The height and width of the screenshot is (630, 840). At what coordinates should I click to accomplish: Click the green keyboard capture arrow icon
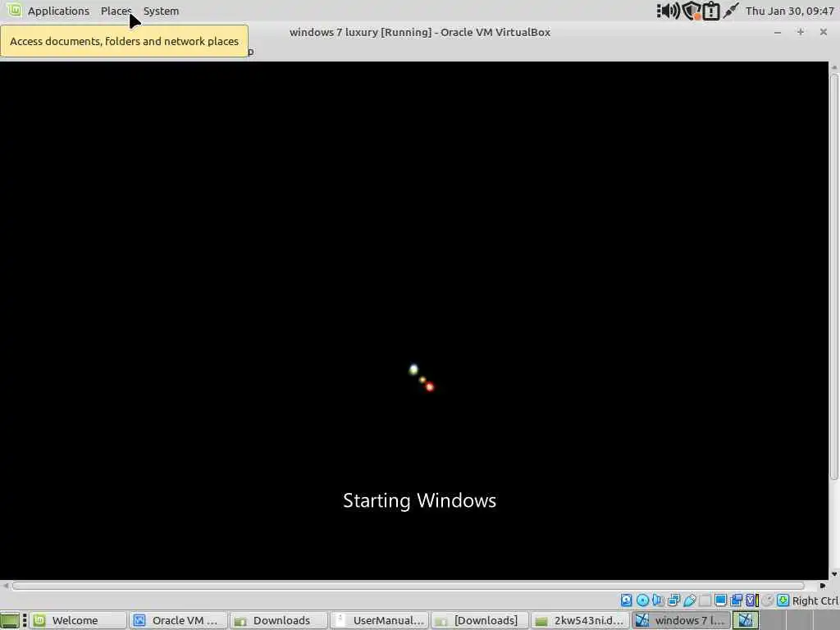(783, 600)
